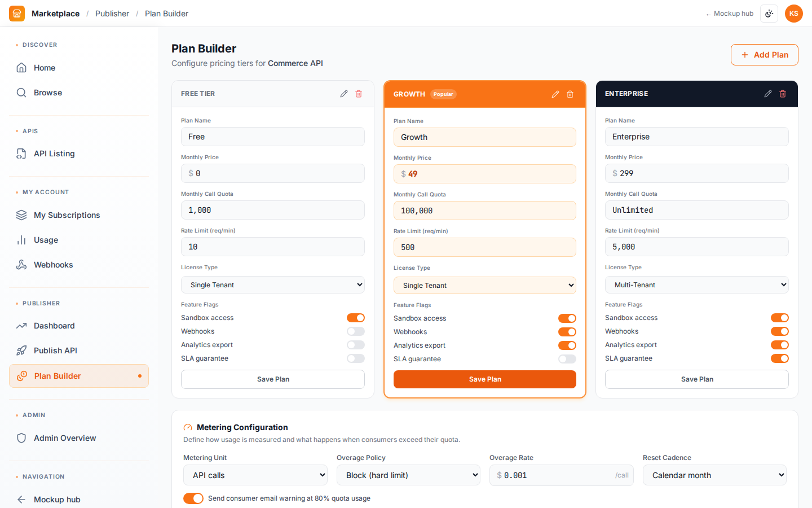The width and height of the screenshot is (812, 508).
Task: Click the Add Plan button
Action: (x=765, y=55)
